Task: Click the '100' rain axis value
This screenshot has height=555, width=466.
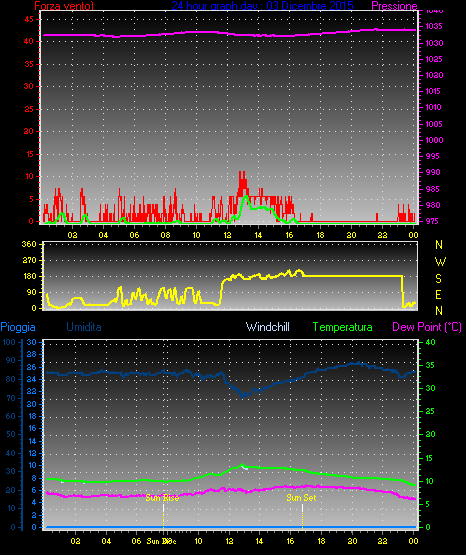Action: pos(9,342)
